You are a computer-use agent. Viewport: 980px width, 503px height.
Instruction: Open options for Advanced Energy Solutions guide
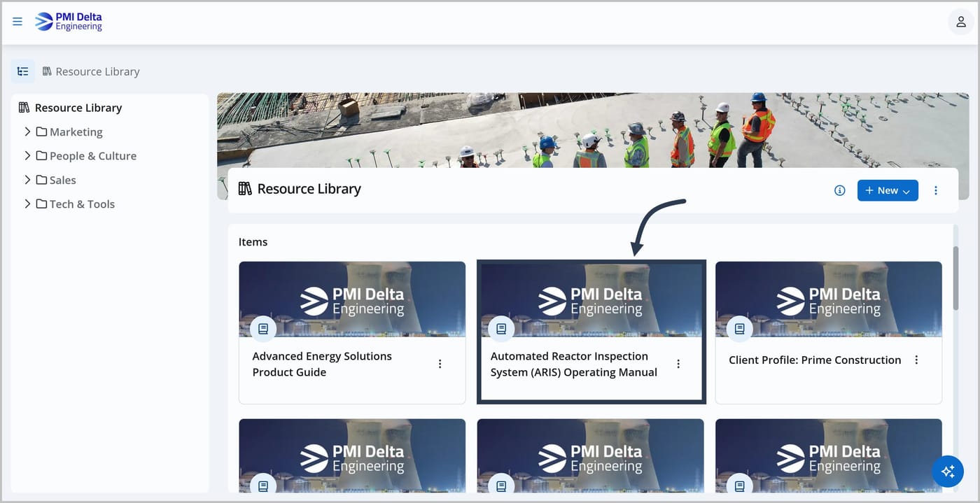tap(440, 364)
